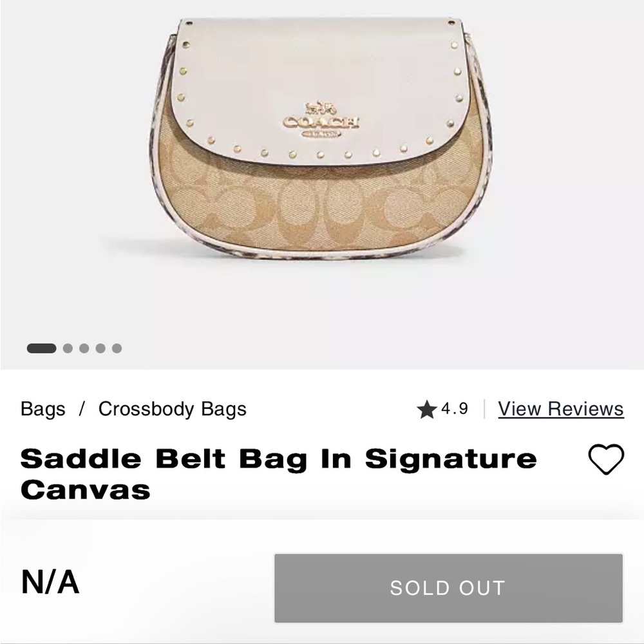Select the first carousel indicator pill
This screenshot has width=644, height=644.
tap(41, 348)
